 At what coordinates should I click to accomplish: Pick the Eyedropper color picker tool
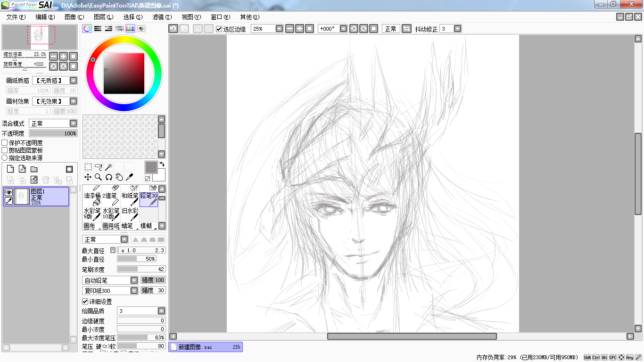click(129, 177)
